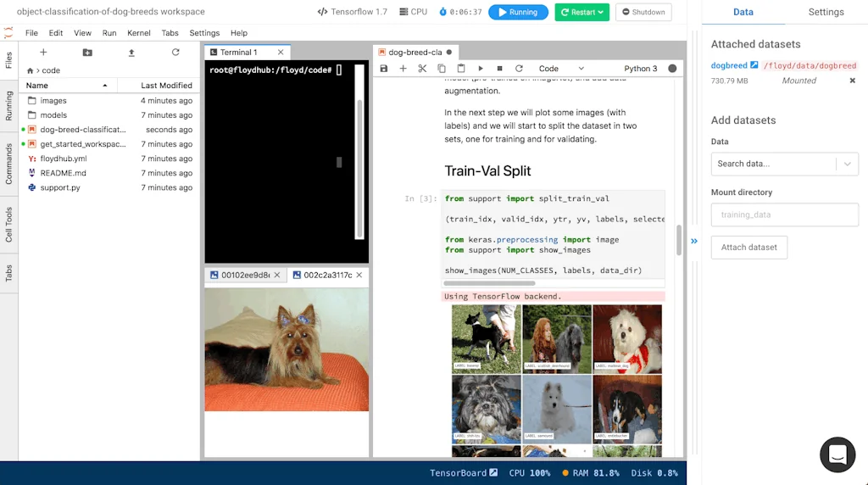Save the notebook with the floppy disk icon
The height and width of the screenshot is (485, 868).
(x=384, y=69)
